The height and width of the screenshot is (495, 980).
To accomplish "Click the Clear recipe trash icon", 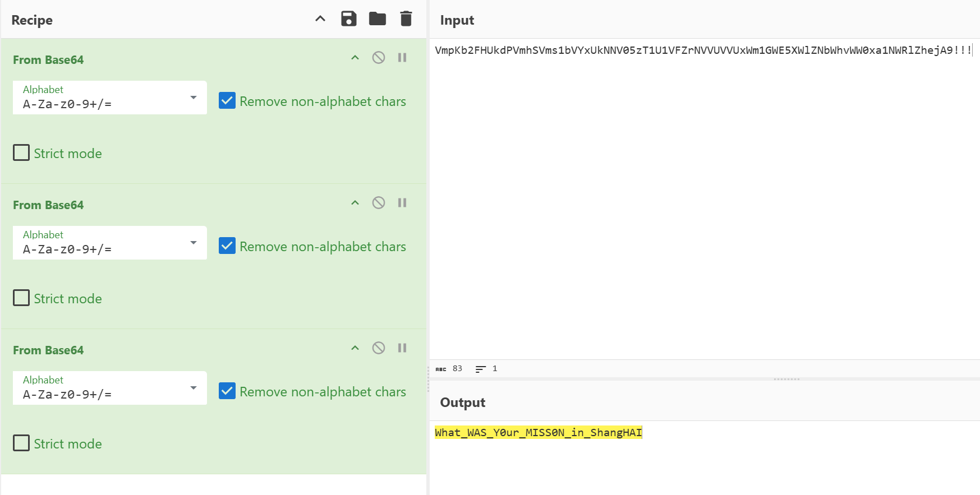I will tap(406, 19).
